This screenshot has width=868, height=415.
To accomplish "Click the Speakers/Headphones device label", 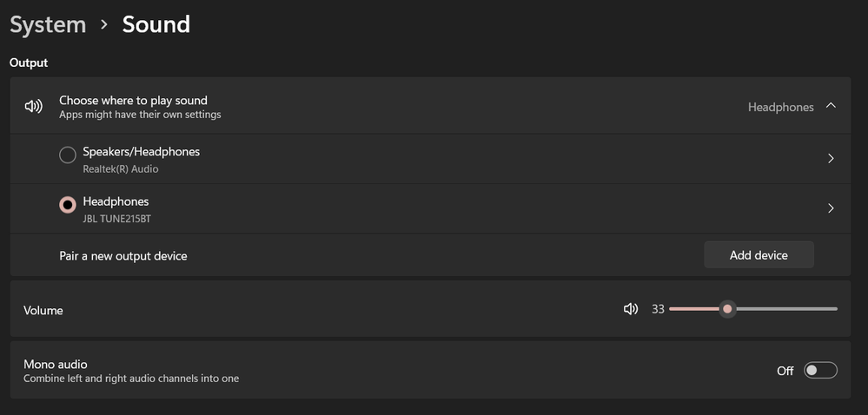I will pyautogui.click(x=141, y=152).
